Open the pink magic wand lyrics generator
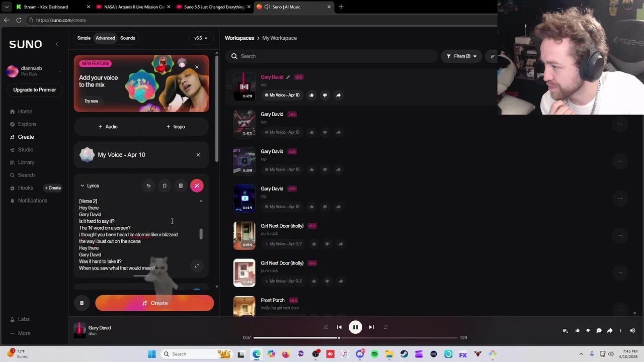 pyautogui.click(x=197, y=186)
